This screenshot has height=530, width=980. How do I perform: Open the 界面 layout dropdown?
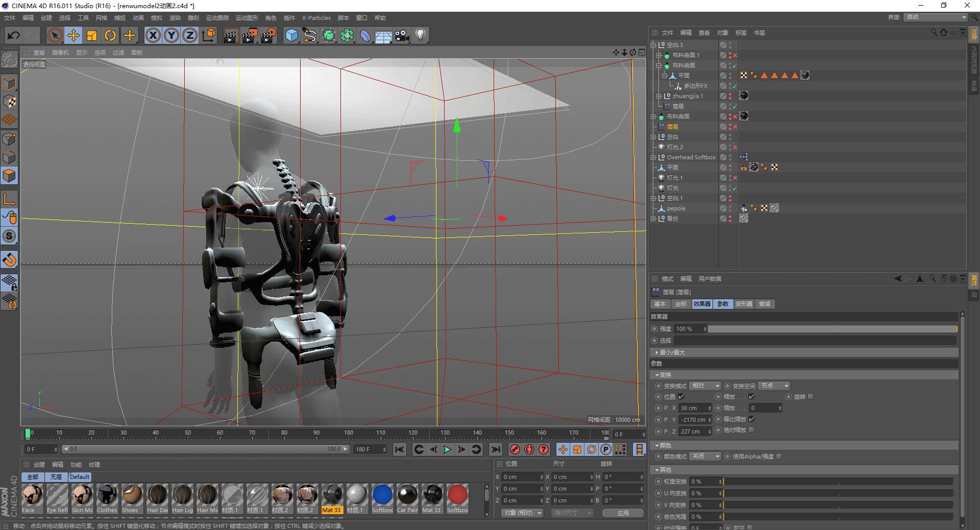click(x=936, y=17)
